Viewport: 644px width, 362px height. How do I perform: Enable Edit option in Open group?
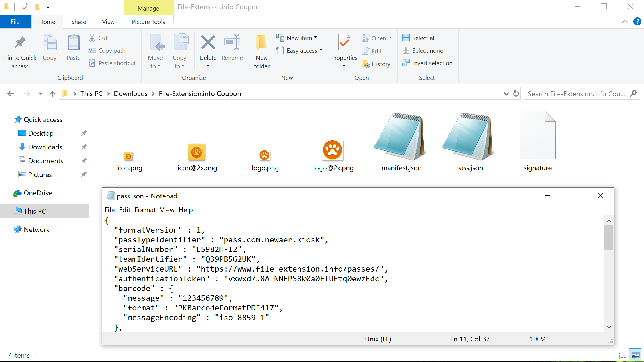(377, 50)
